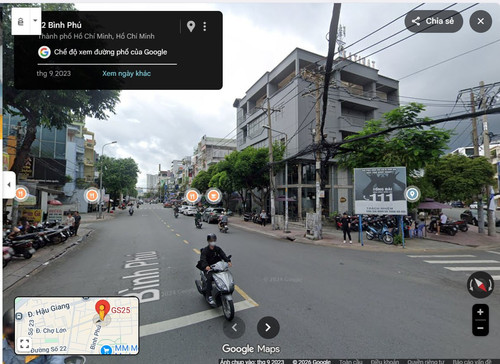Click Chế độ xem đường phố của Google
The width and height of the screenshot is (500, 364).
point(110,52)
